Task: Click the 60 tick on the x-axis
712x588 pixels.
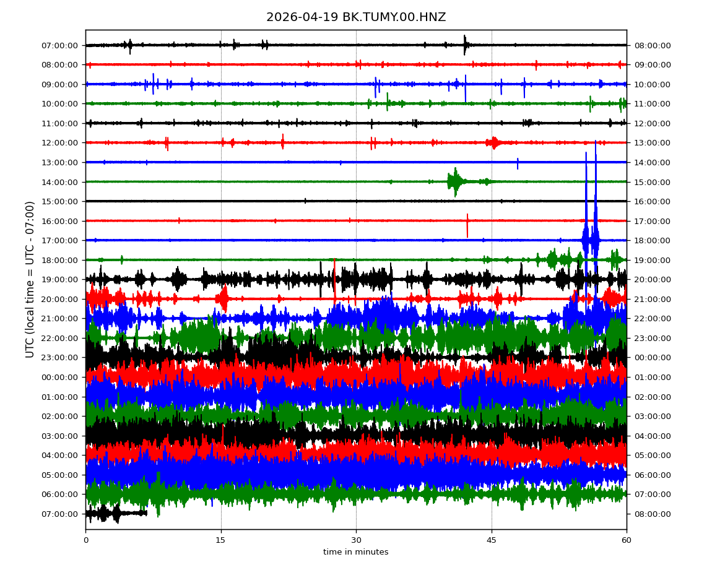Action: click(x=627, y=540)
